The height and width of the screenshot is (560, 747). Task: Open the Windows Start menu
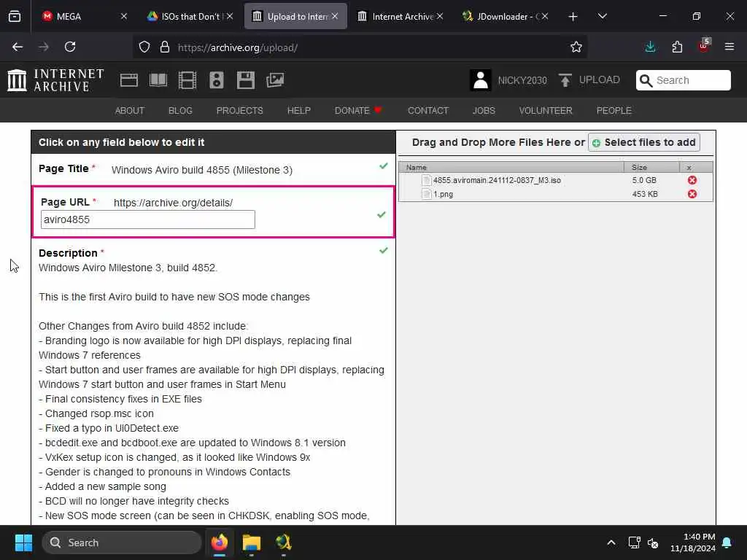coord(23,542)
